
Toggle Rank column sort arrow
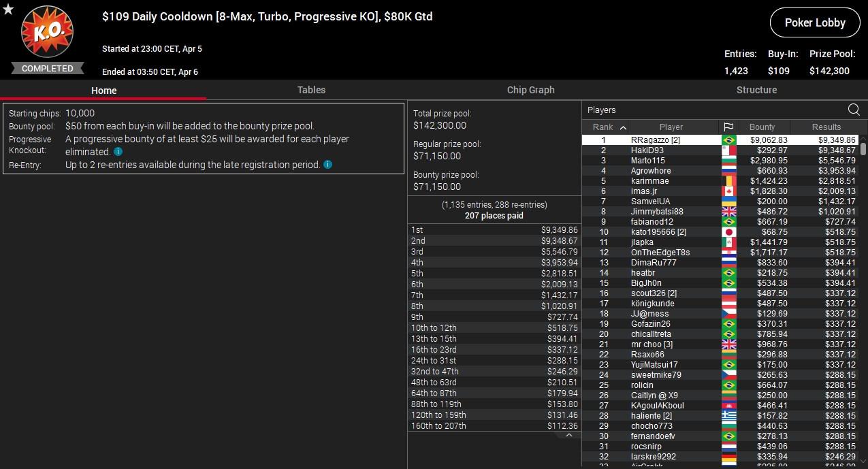623,127
